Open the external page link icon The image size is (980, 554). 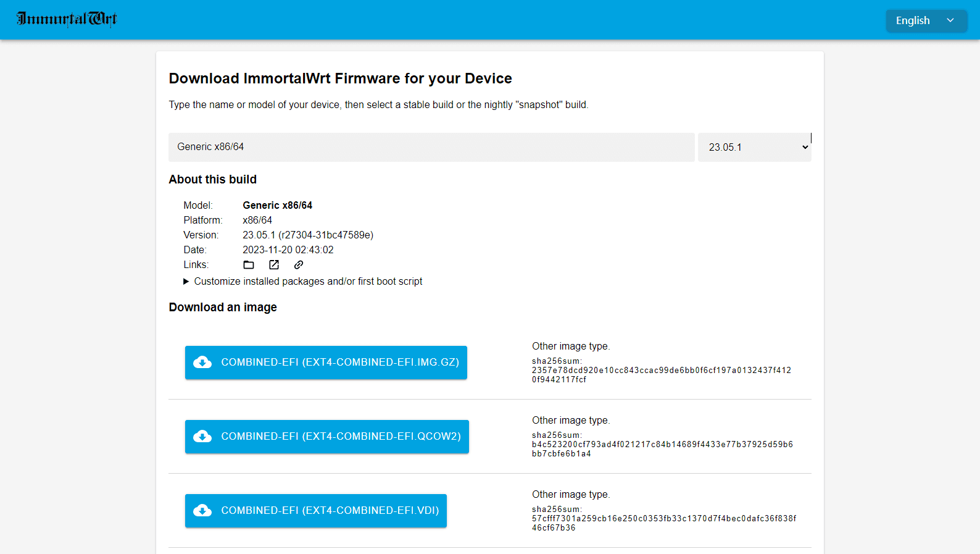point(274,265)
